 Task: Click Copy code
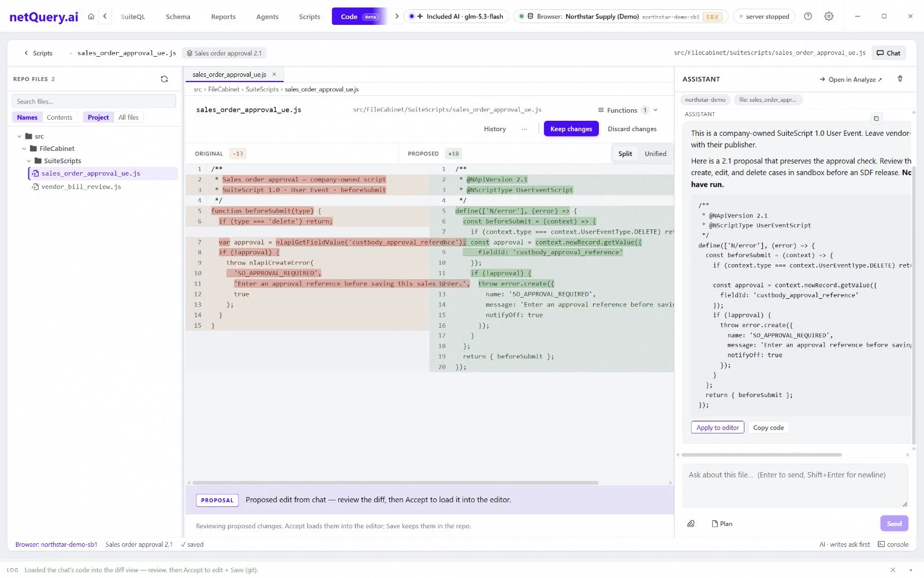point(768,428)
